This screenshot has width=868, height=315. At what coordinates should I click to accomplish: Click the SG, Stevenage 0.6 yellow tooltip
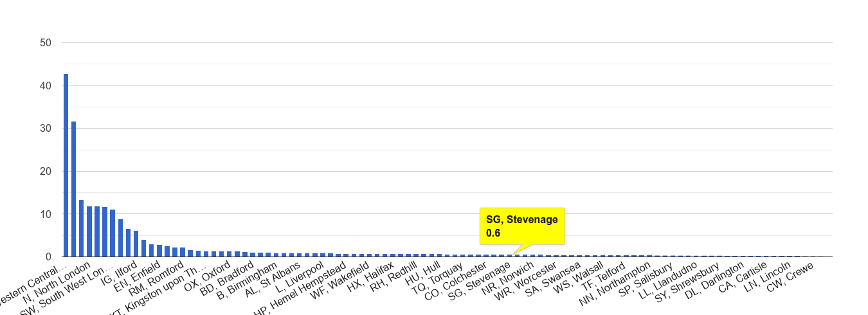522,226
